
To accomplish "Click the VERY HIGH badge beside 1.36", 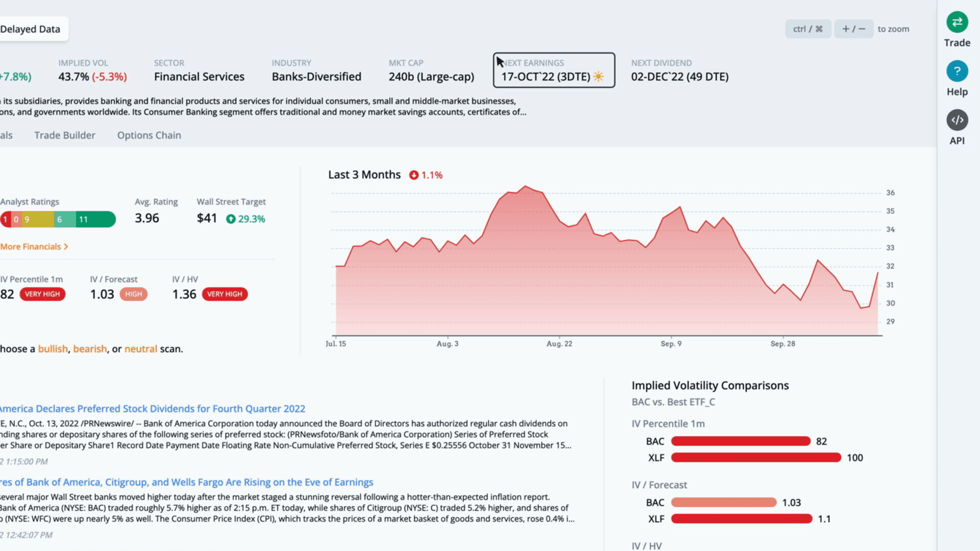I will (x=224, y=294).
